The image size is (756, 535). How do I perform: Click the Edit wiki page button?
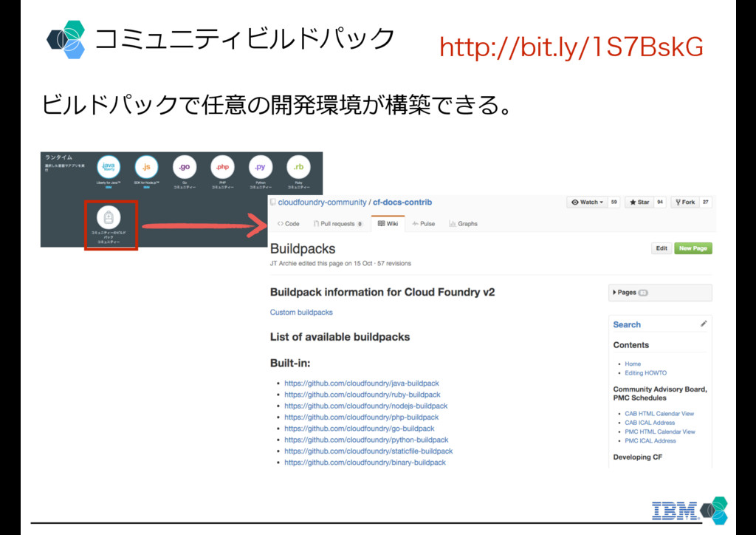(661, 248)
